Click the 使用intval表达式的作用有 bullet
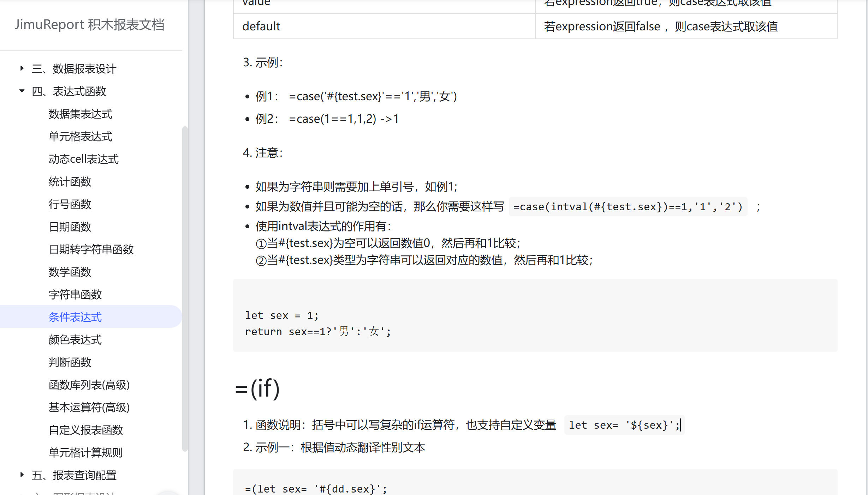The height and width of the screenshot is (495, 868). pos(323,226)
